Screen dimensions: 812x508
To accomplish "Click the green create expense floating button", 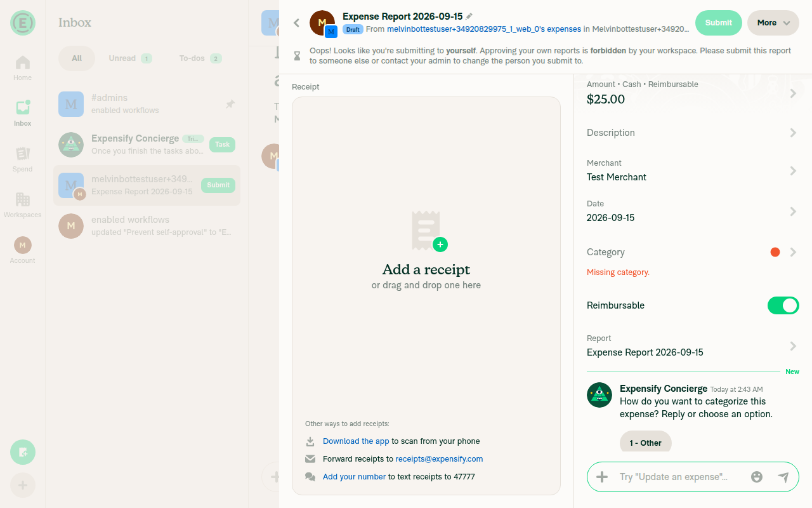I will tap(23, 452).
